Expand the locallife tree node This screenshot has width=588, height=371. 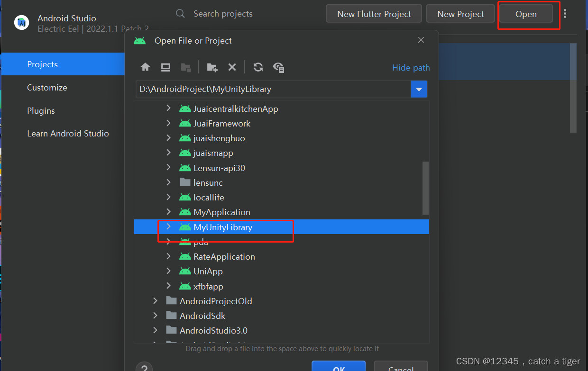pyautogui.click(x=168, y=197)
